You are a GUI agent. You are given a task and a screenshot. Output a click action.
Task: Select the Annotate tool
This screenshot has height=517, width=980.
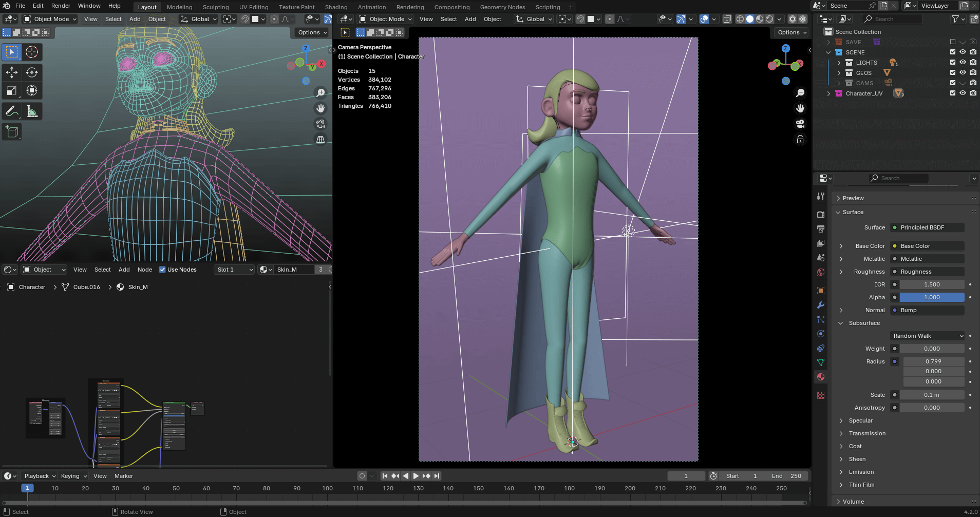pyautogui.click(x=12, y=111)
